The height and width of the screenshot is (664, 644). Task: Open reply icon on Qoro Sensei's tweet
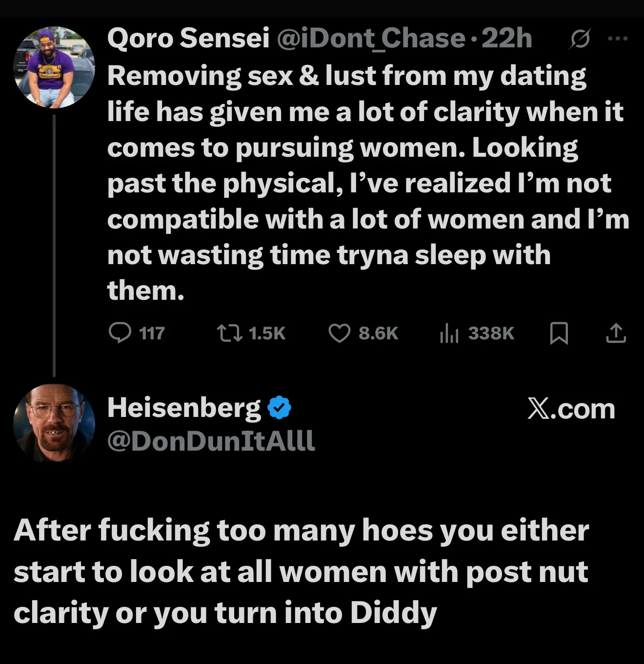click(x=120, y=333)
